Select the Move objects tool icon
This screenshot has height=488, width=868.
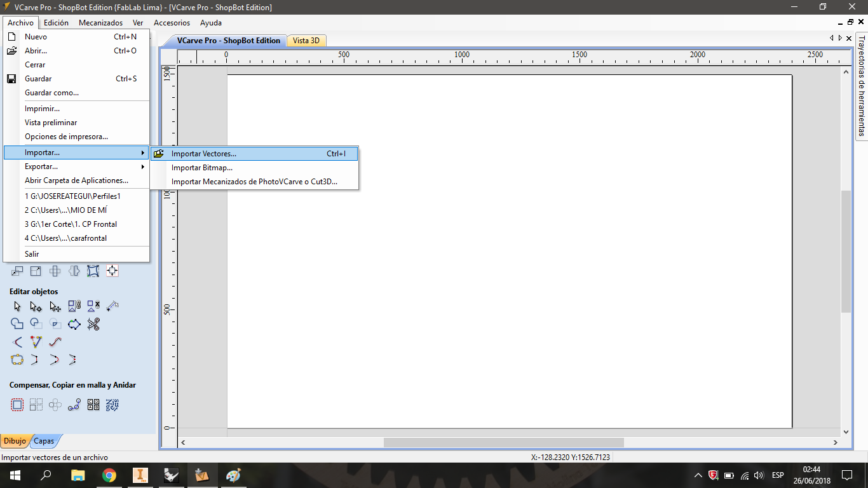click(17, 271)
